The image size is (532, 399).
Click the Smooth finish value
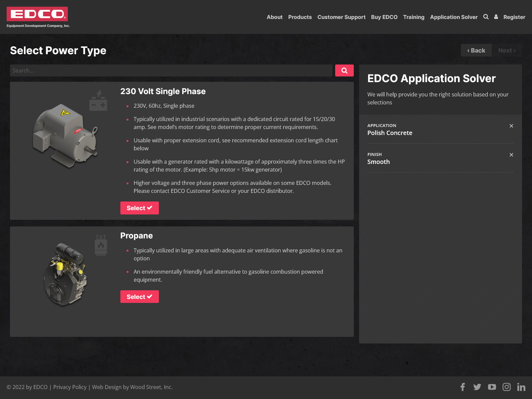pyautogui.click(x=378, y=162)
